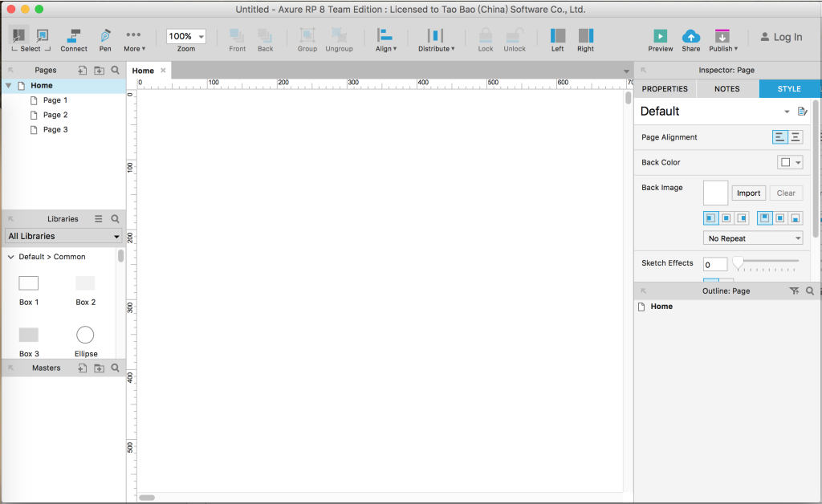Select the Box 3 widget
Image resolution: width=822 pixels, height=504 pixels.
coord(29,342)
